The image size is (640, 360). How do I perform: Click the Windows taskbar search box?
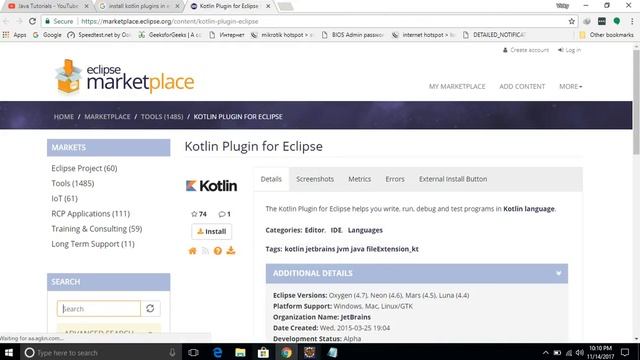[101, 352]
